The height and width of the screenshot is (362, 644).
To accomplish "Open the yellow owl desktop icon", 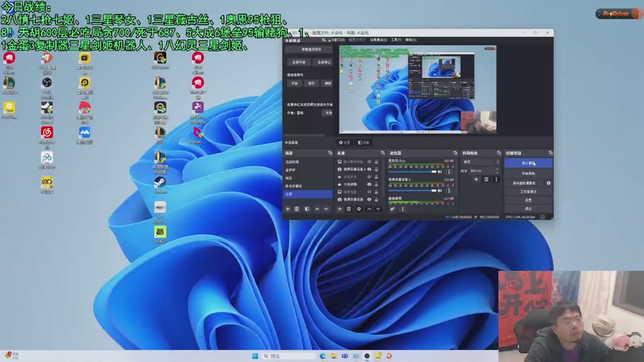I will tap(47, 185).
